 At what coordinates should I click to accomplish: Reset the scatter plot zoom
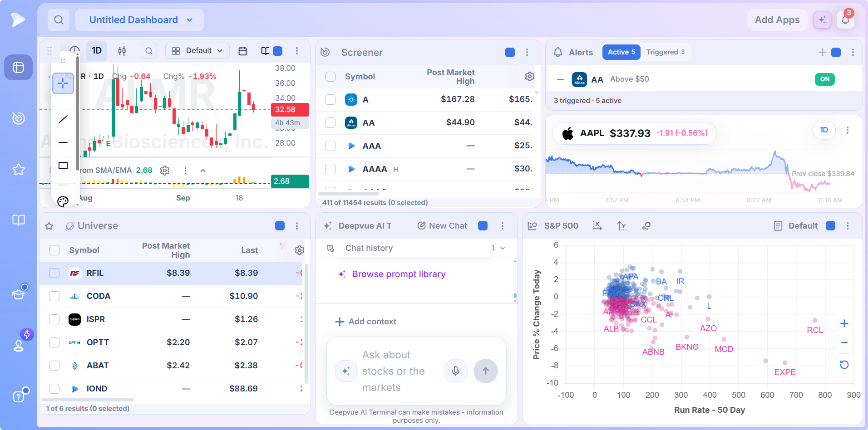coord(844,365)
